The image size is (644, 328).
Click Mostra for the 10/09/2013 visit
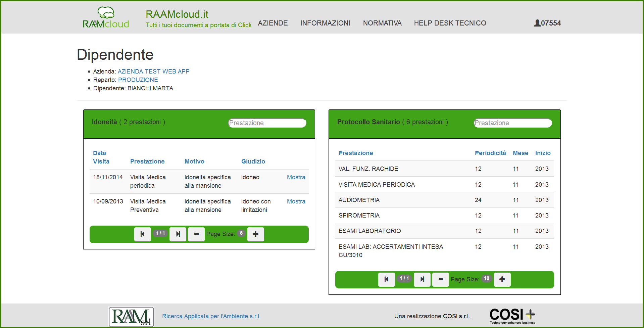click(296, 201)
